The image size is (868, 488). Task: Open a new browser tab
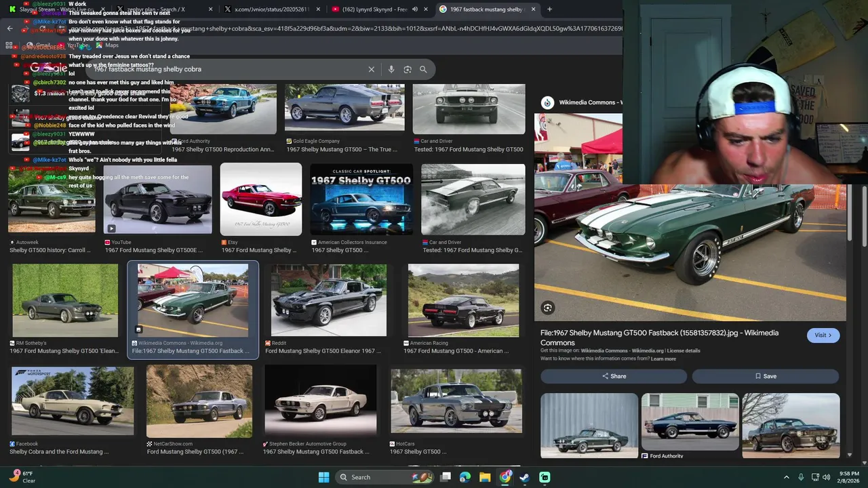(x=549, y=9)
